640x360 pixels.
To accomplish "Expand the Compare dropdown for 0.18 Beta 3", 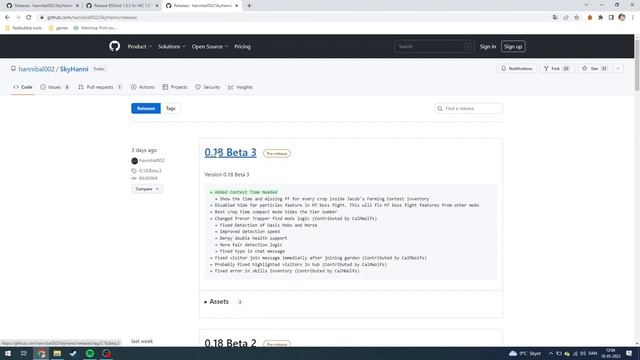I will [147, 189].
